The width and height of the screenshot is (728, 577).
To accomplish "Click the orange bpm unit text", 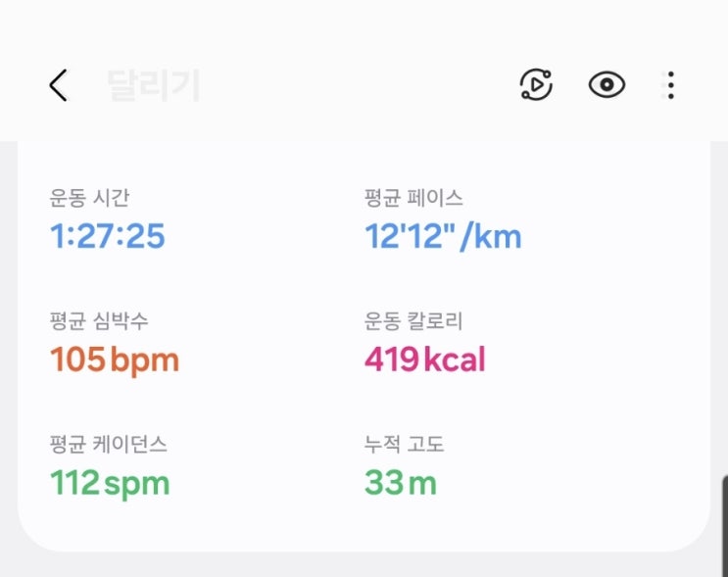I will point(145,361).
